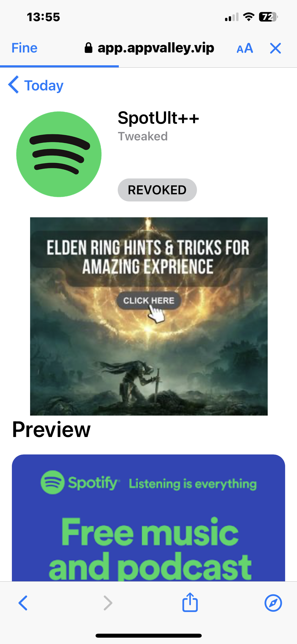Viewport: 297px width, 644px height.
Task: Open page in Safari via compass icon
Action: point(273,603)
